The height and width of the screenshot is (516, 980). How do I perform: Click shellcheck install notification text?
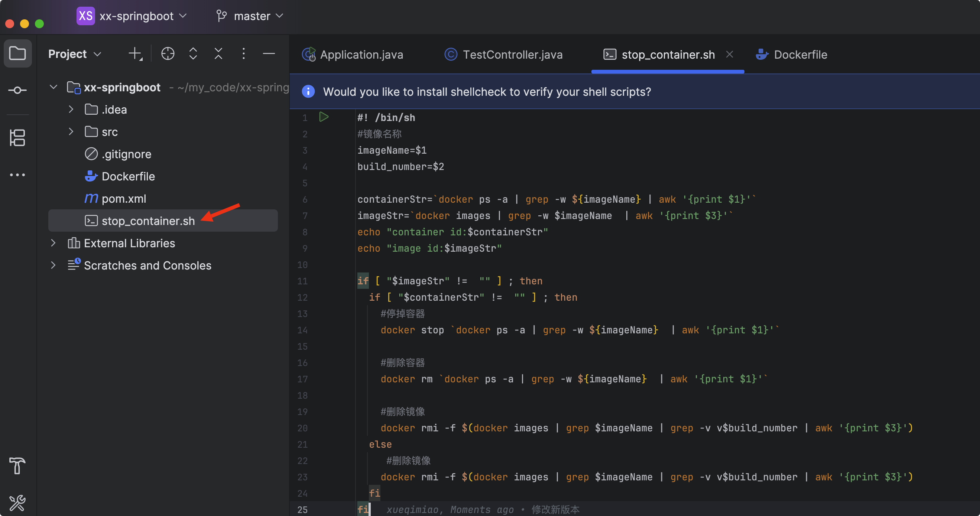click(487, 92)
